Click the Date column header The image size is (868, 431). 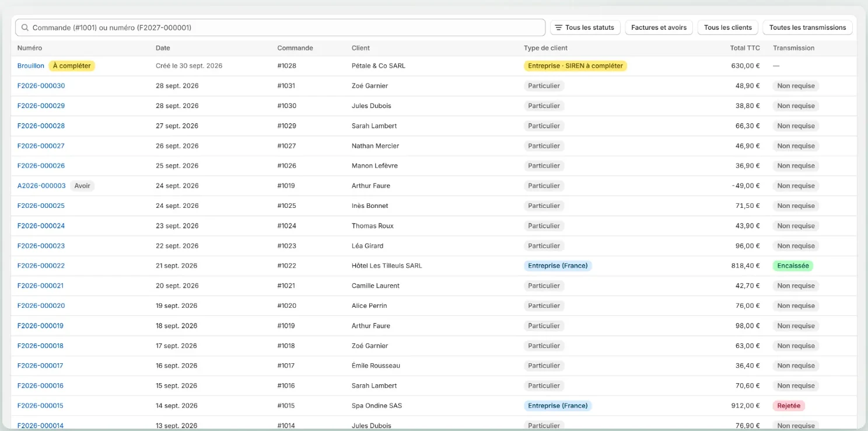pos(163,48)
